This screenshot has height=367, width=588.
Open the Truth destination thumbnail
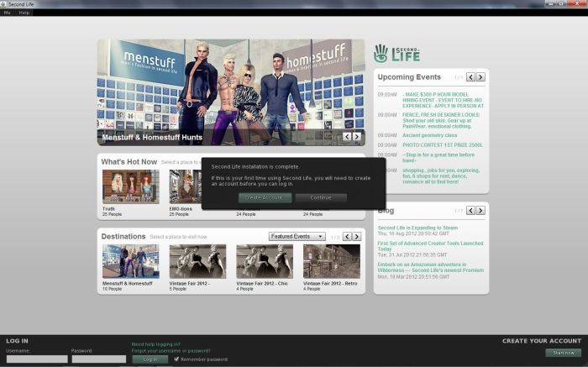point(130,186)
